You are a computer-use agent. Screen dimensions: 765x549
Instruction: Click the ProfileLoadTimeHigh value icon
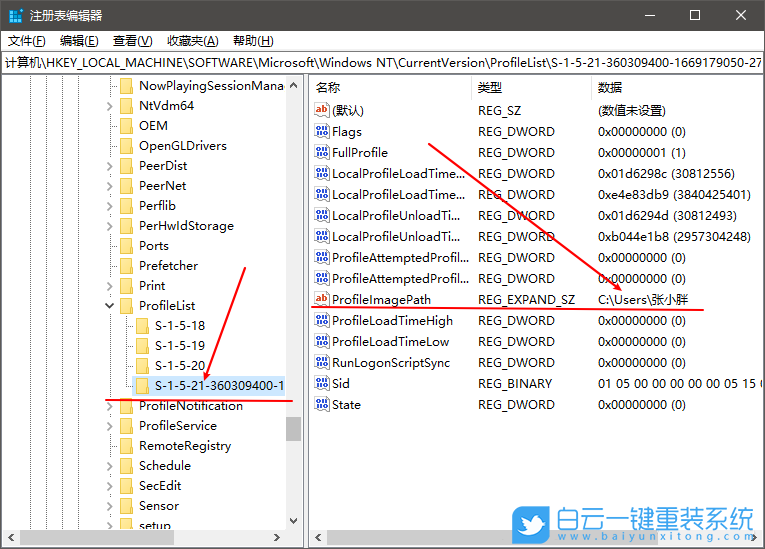point(322,320)
